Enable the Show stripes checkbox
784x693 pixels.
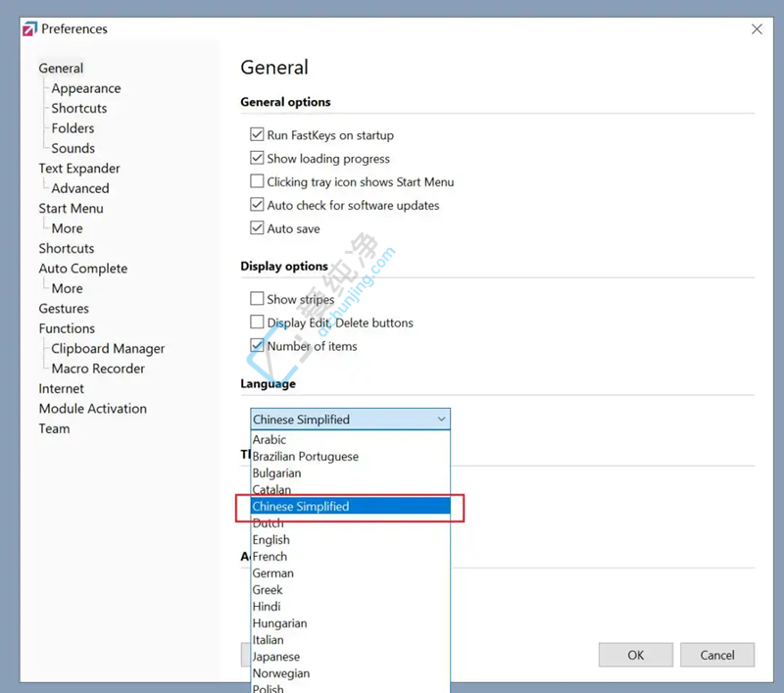click(x=257, y=299)
